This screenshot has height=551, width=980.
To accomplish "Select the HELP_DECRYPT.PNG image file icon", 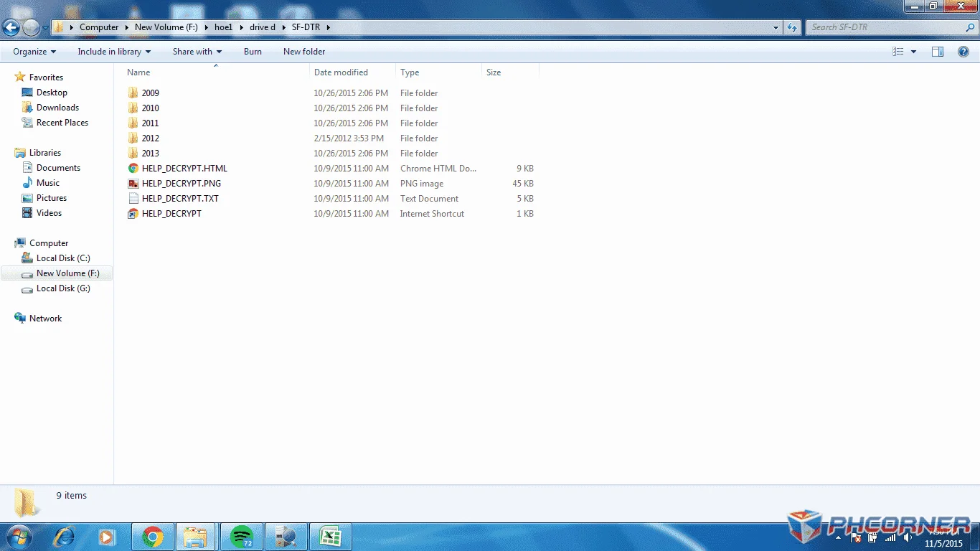I will click(x=133, y=184).
